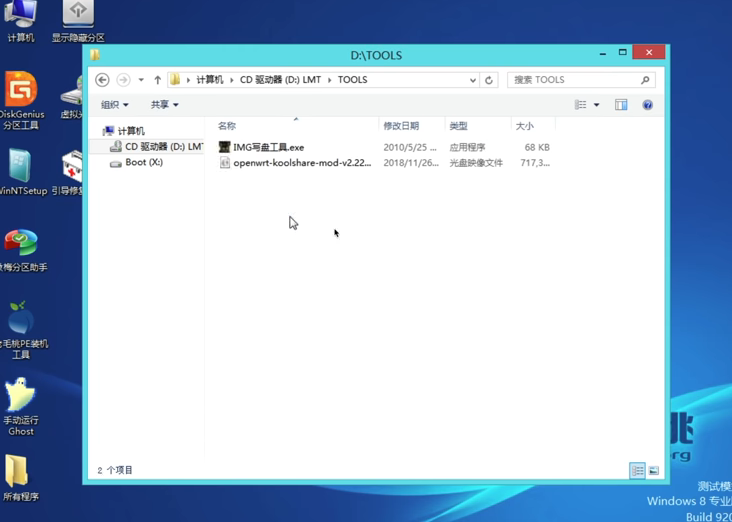Open the 显示隐藏分区 desktop icon
The height and width of the screenshot is (522, 732).
pos(78,21)
